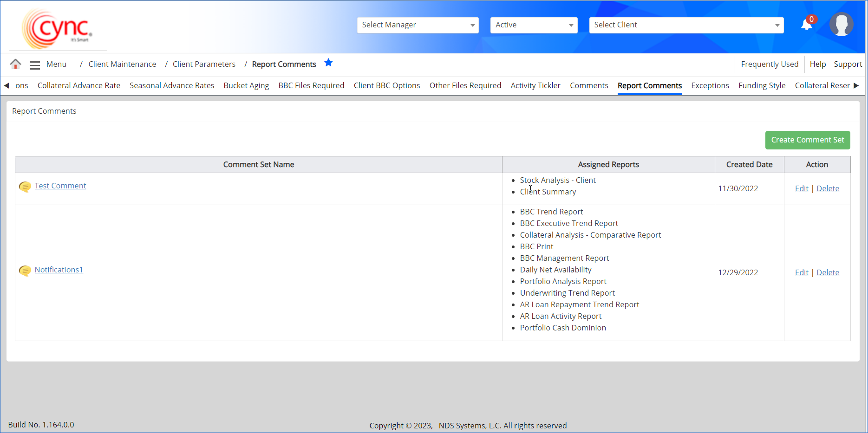The height and width of the screenshot is (433, 868).
Task: Click the Cync logo
Action: [x=58, y=29]
